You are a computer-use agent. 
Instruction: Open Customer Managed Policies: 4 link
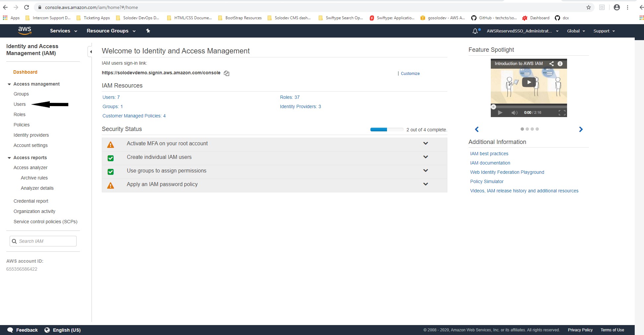click(134, 116)
